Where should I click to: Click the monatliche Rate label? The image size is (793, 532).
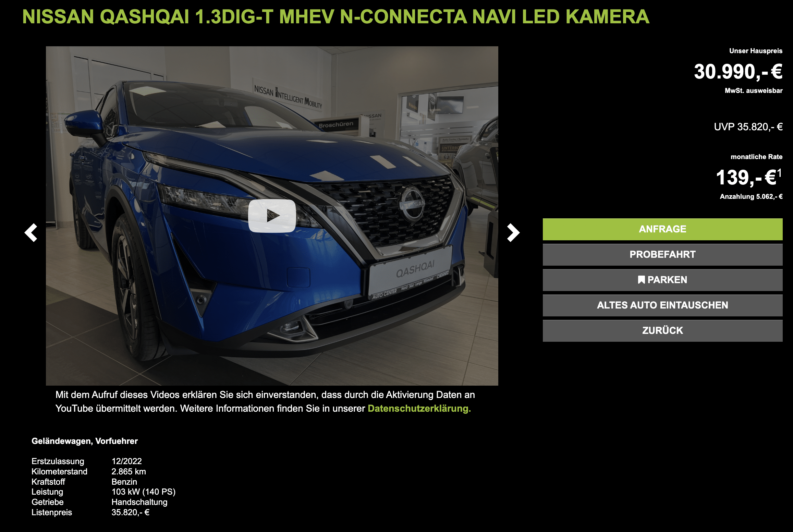tap(756, 157)
